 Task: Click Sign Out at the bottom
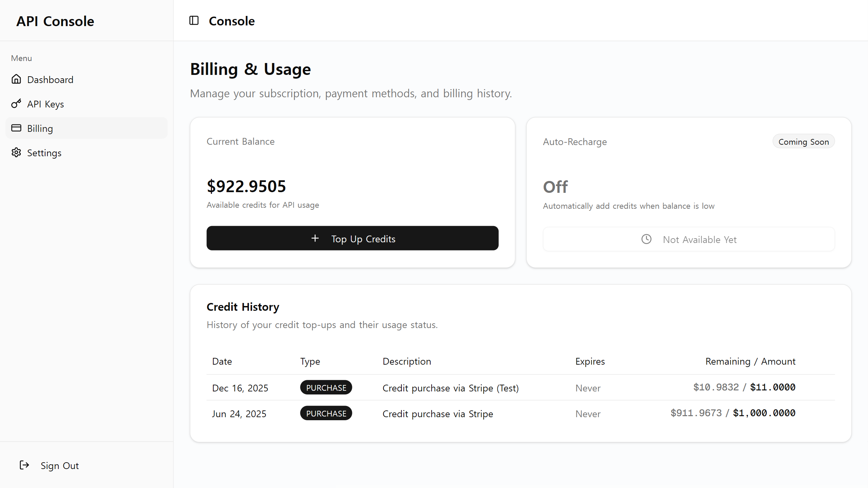60,465
